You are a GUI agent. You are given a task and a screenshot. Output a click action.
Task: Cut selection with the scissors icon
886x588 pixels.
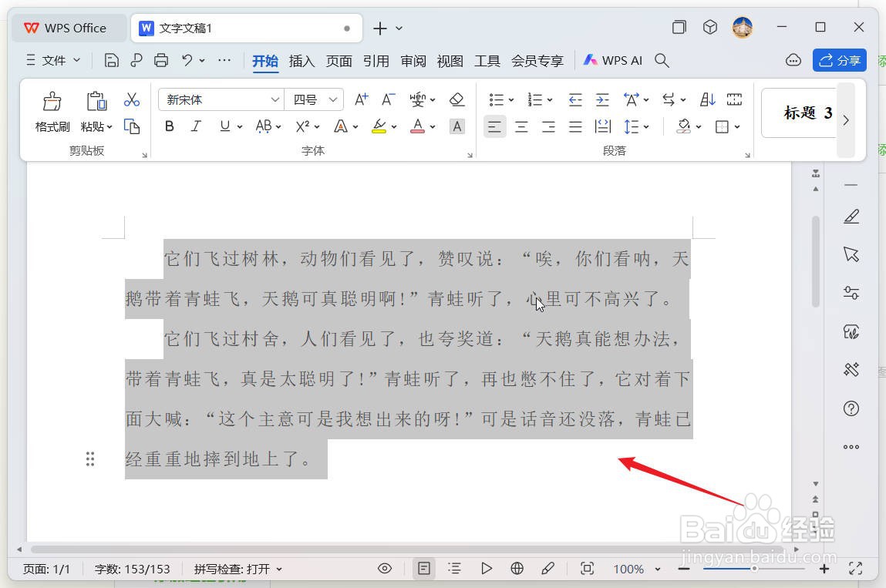132,100
